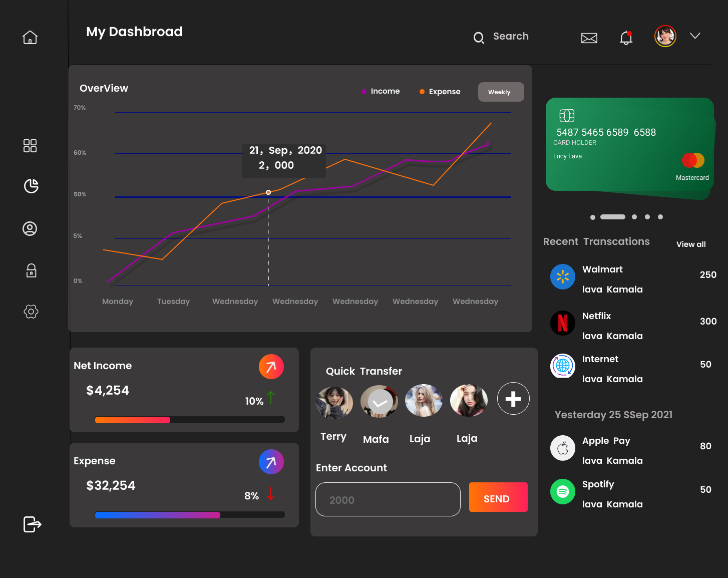This screenshot has height=578, width=728.
Task: Toggle the Expense legend series
Action: 440,92
